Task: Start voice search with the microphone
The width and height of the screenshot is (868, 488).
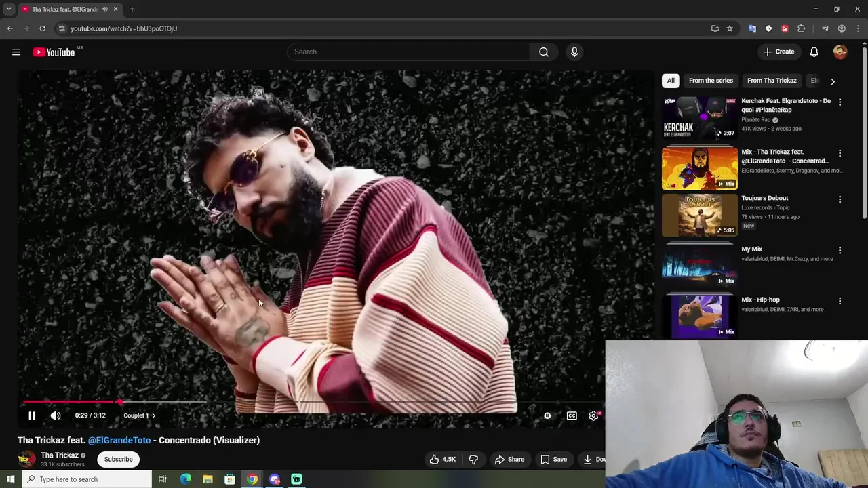Action: (x=574, y=52)
